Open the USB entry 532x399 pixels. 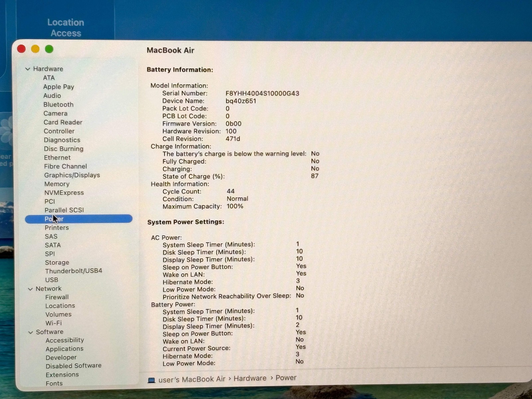coord(52,280)
